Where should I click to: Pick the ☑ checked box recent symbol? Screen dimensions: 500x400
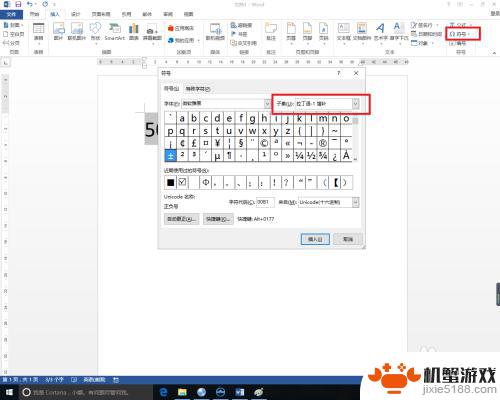(x=182, y=183)
